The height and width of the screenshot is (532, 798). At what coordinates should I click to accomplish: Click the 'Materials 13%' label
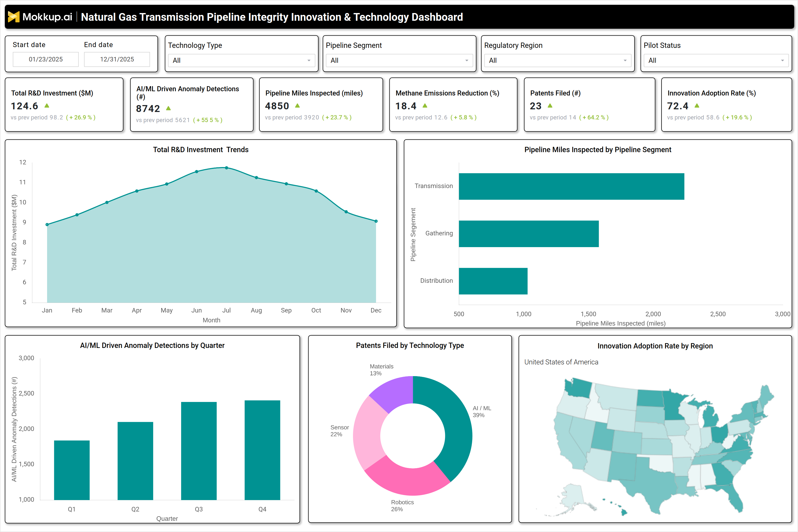coord(382,370)
